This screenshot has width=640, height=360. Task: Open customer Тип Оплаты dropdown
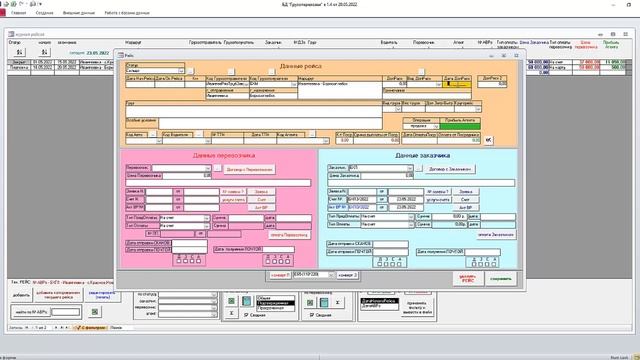pyautogui.click(x=411, y=224)
